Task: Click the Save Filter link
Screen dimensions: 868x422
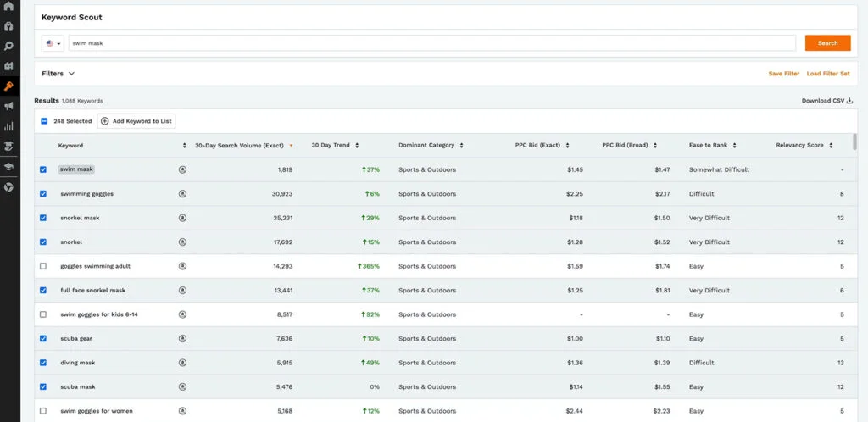Action: [x=784, y=74]
